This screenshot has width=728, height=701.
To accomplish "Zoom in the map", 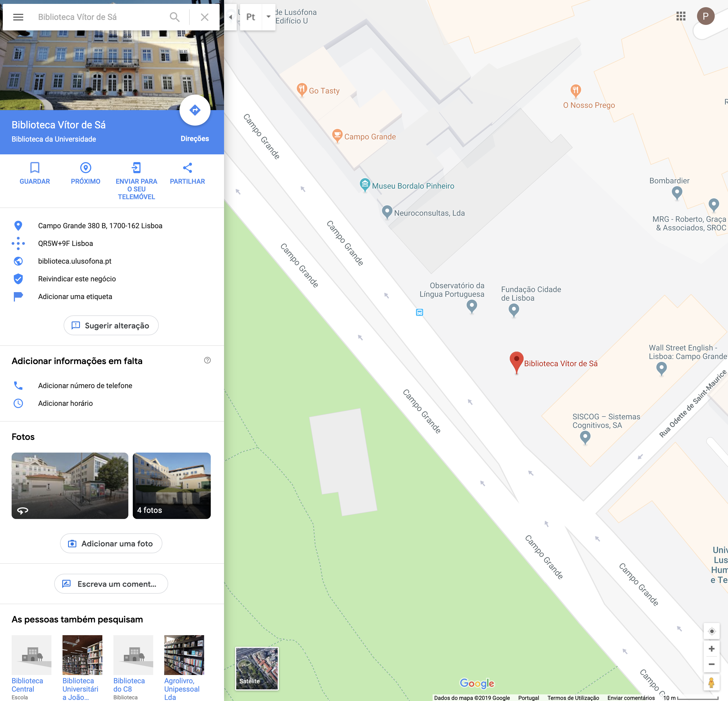I will tap(711, 649).
